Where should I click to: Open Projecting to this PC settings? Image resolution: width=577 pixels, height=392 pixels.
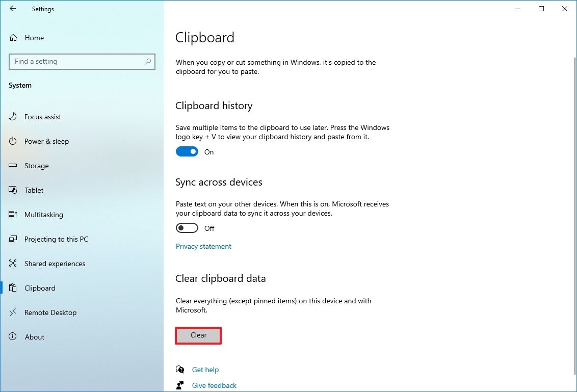click(x=56, y=239)
